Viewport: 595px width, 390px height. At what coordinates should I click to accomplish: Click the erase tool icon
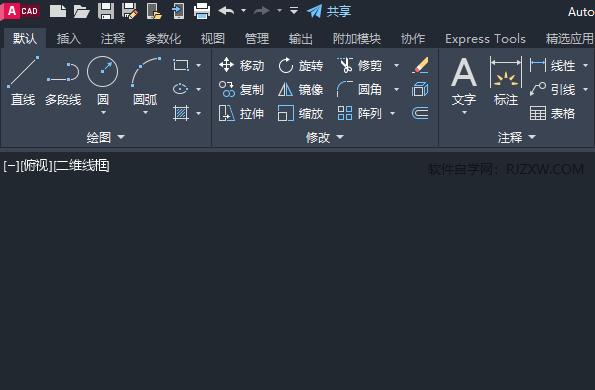pyautogui.click(x=420, y=65)
